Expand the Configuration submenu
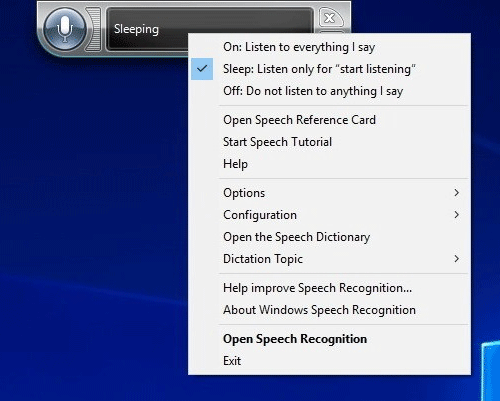Image resolution: width=500 pixels, height=401 pixels. pos(329,215)
